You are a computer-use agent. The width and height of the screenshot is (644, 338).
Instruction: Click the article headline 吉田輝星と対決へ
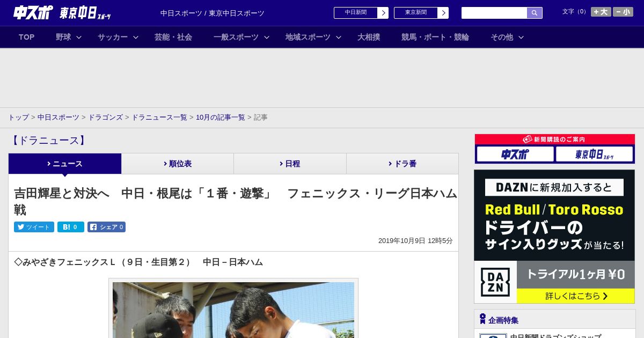[x=236, y=201]
